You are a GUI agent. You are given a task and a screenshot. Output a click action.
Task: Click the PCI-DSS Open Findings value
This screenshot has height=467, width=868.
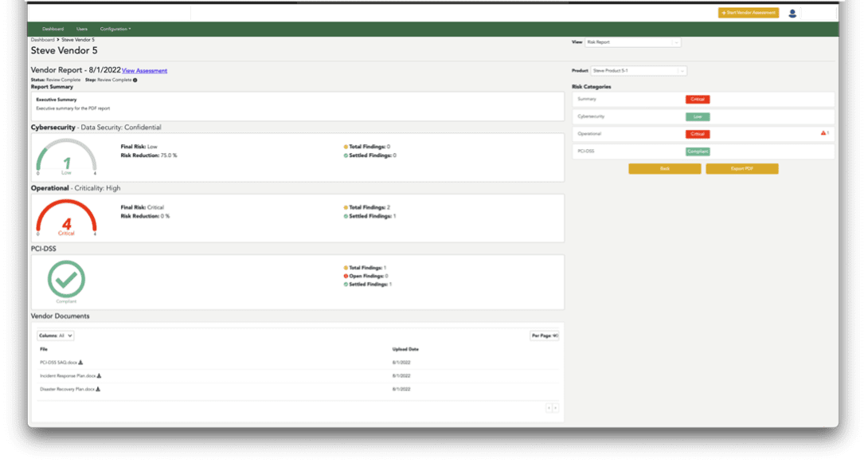(x=386, y=276)
